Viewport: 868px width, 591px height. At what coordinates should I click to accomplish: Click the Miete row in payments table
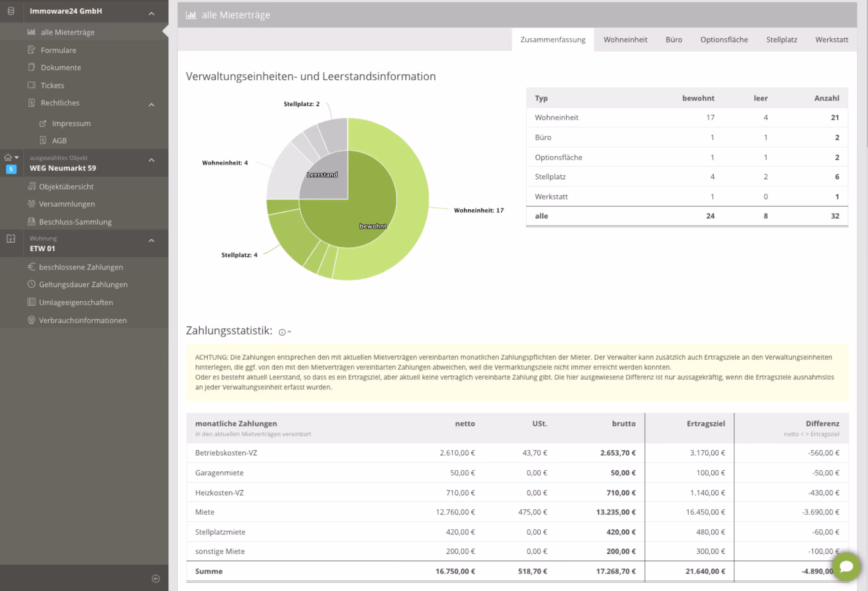(x=517, y=512)
